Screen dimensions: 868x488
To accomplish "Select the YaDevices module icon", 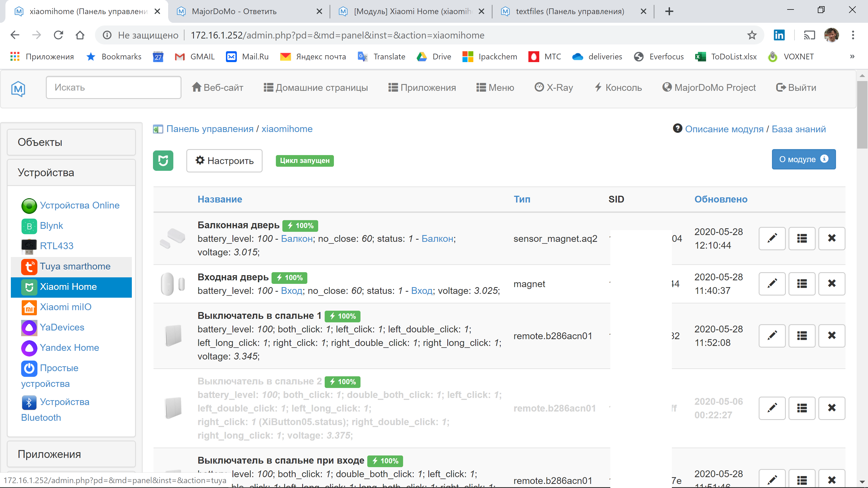I will coord(29,327).
